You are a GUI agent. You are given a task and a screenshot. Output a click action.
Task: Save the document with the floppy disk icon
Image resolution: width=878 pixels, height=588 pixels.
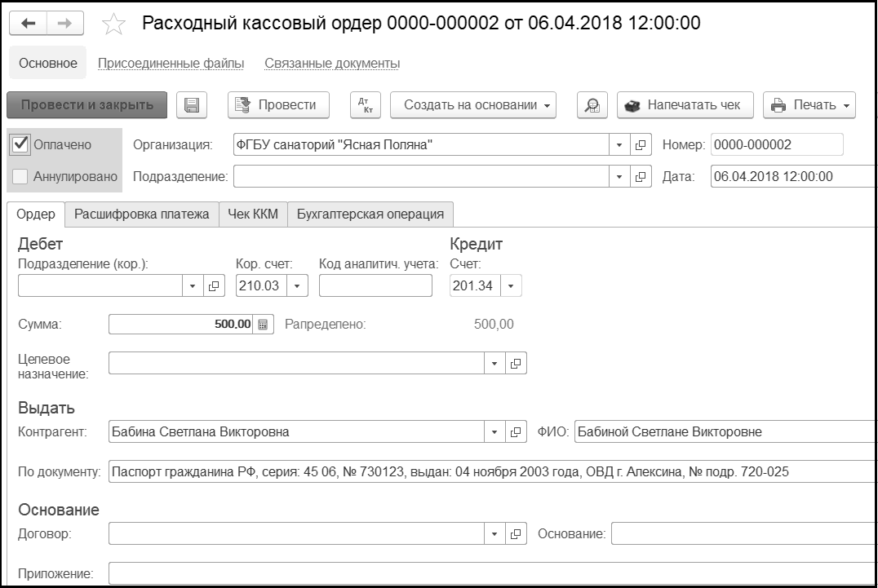pos(192,105)
